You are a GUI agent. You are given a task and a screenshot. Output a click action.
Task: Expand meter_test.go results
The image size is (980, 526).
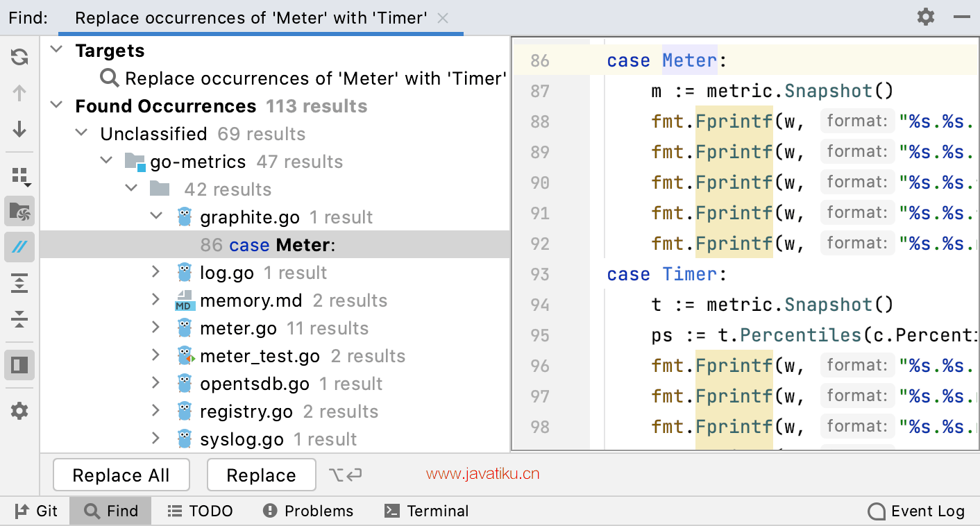tap(156, 355)
